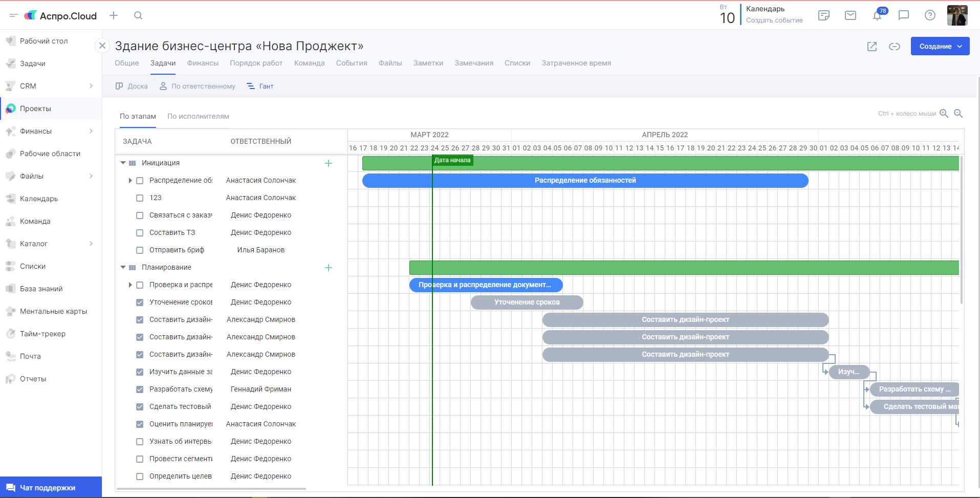Click the zoom in magnifier icon

[x=944, y=114]
